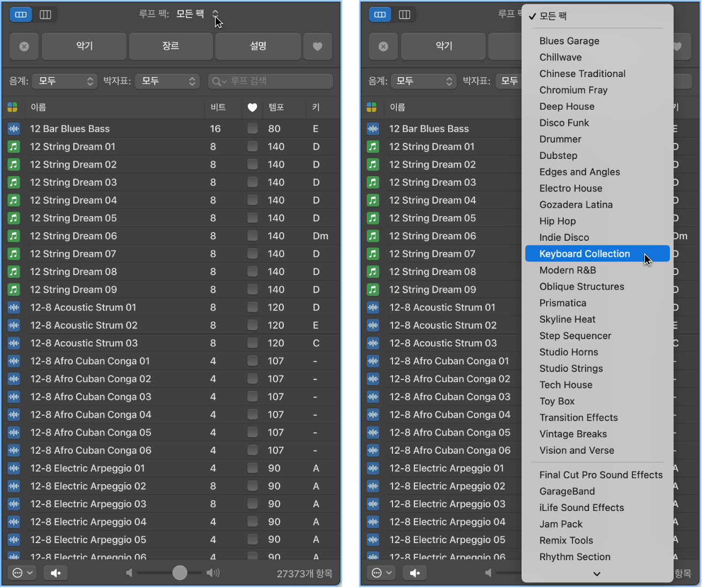702x588 pixels.
Task: Click search magnifier icon in left panel
Action: tap(219, 81)
